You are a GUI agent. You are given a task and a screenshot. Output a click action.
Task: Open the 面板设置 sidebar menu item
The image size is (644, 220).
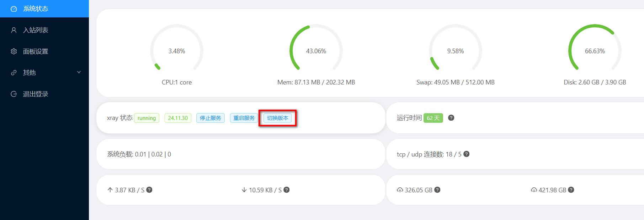[44, 51]
